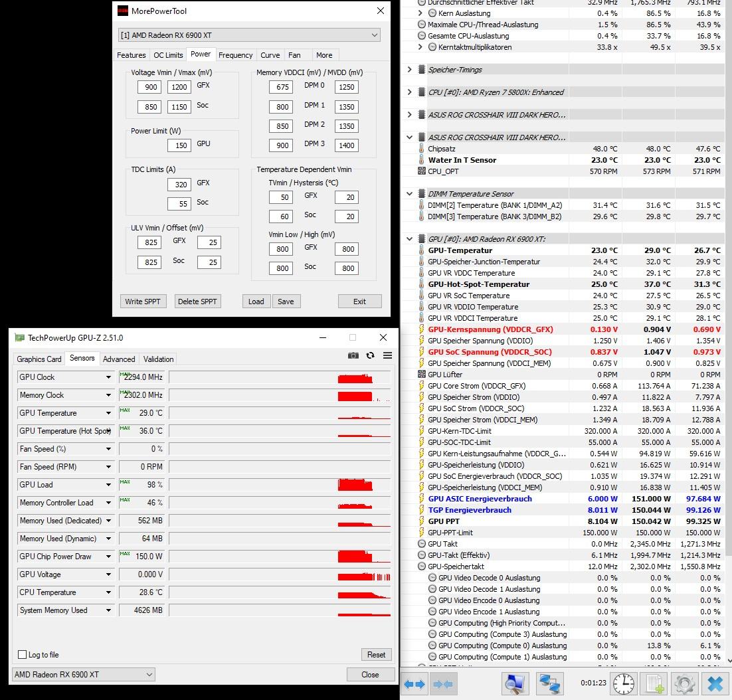
Task: Click Load button in MorePowerTool
Action: click(x=256, y=302)
